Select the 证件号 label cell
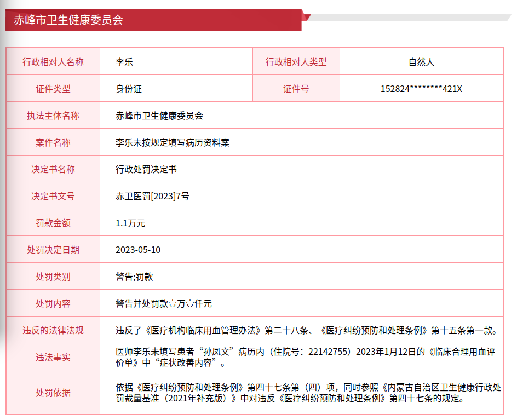The height and width of the screenshot is (420, 517). [x=296, y=88]
